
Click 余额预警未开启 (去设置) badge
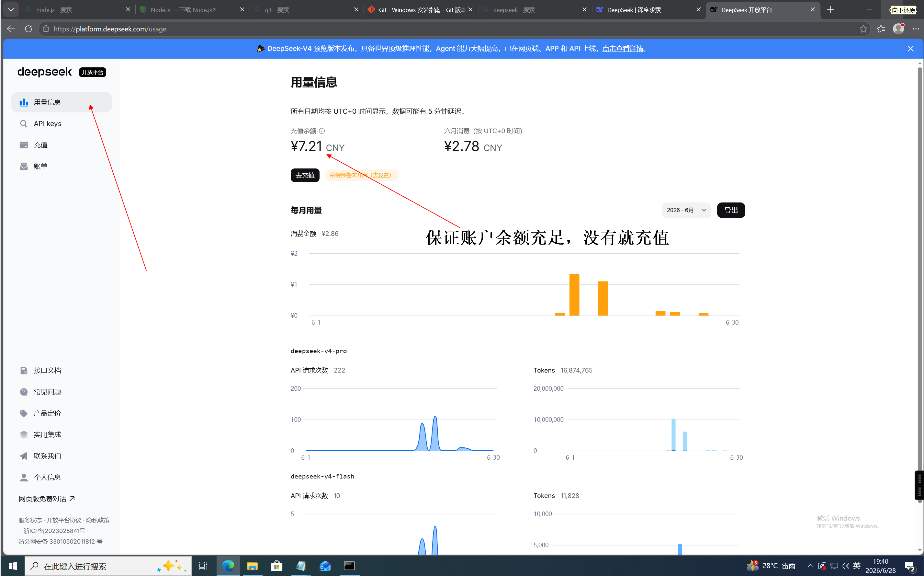click(x=361, y=175)
